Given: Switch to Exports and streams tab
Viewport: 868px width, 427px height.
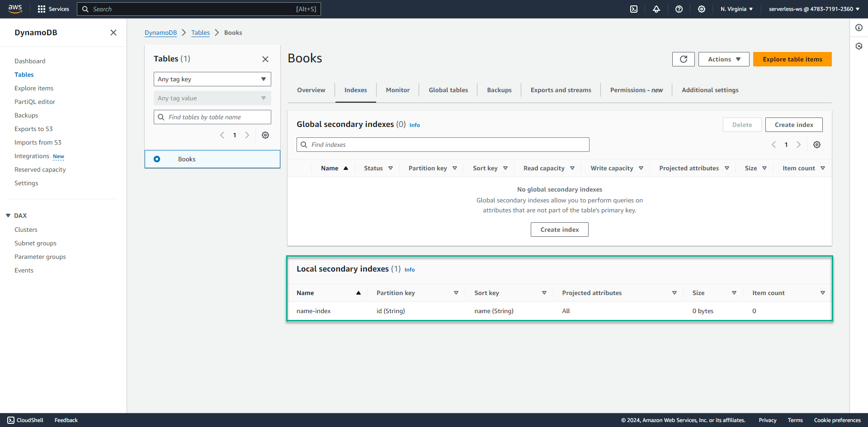Looking at the screenshot, I should [x=561, y=90].
